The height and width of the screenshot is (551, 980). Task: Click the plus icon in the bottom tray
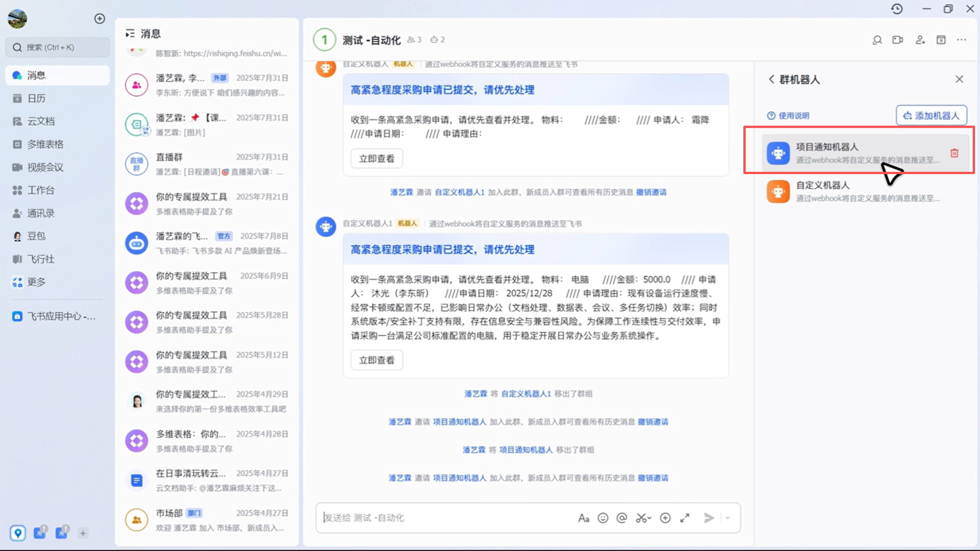[83, 533]
